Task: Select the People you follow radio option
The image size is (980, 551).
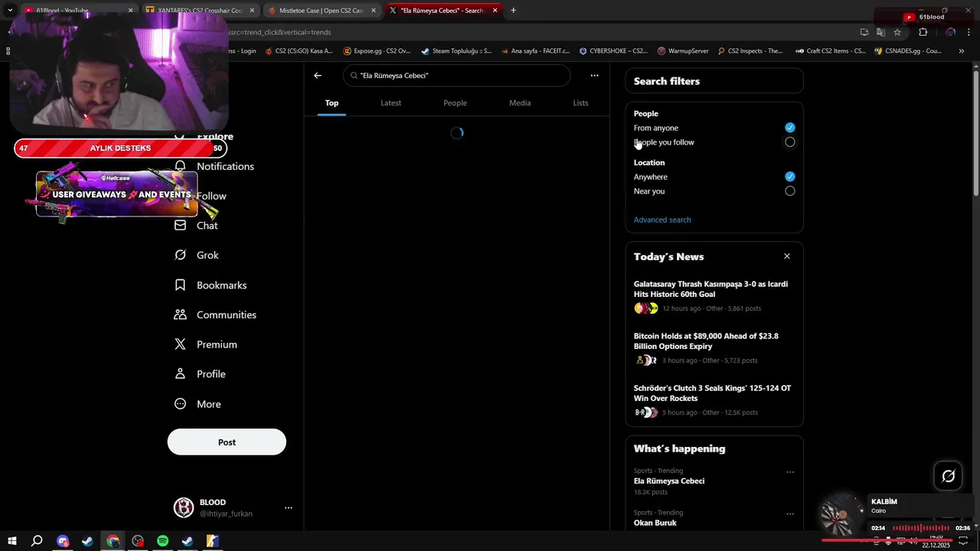Action: [790, 142]
